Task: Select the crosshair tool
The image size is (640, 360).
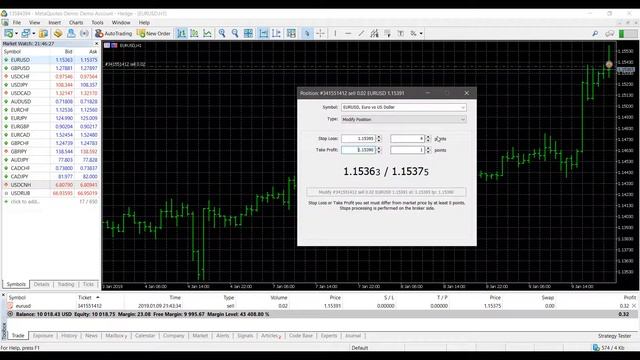Action: click(320, 33)
